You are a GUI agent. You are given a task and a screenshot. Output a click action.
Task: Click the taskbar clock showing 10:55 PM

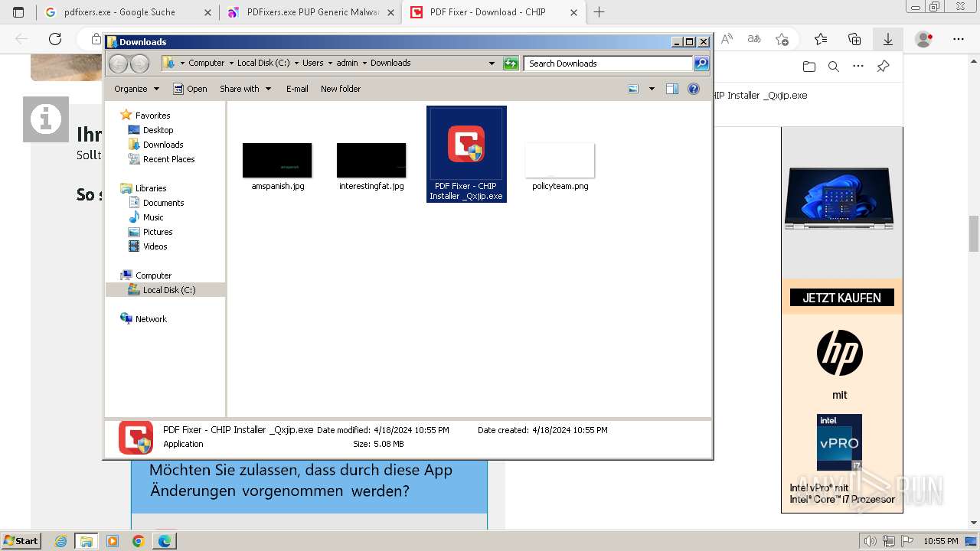click(940, 541)
